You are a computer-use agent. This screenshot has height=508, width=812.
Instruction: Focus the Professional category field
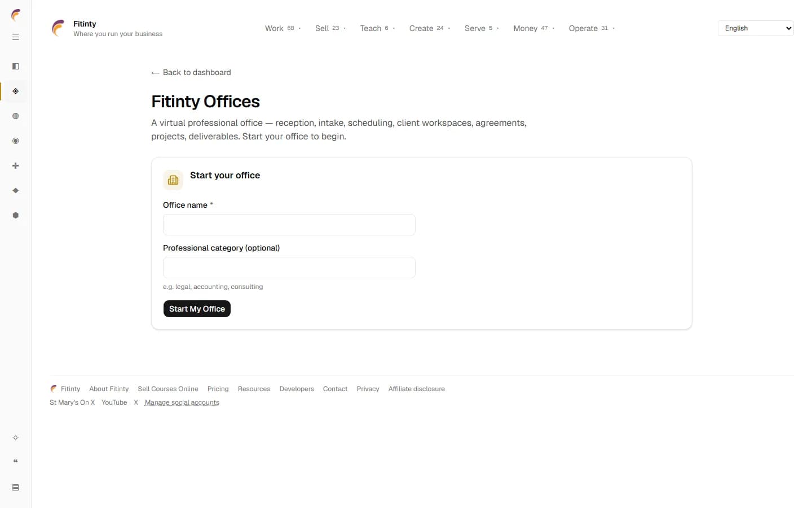[x=289, y=268]
